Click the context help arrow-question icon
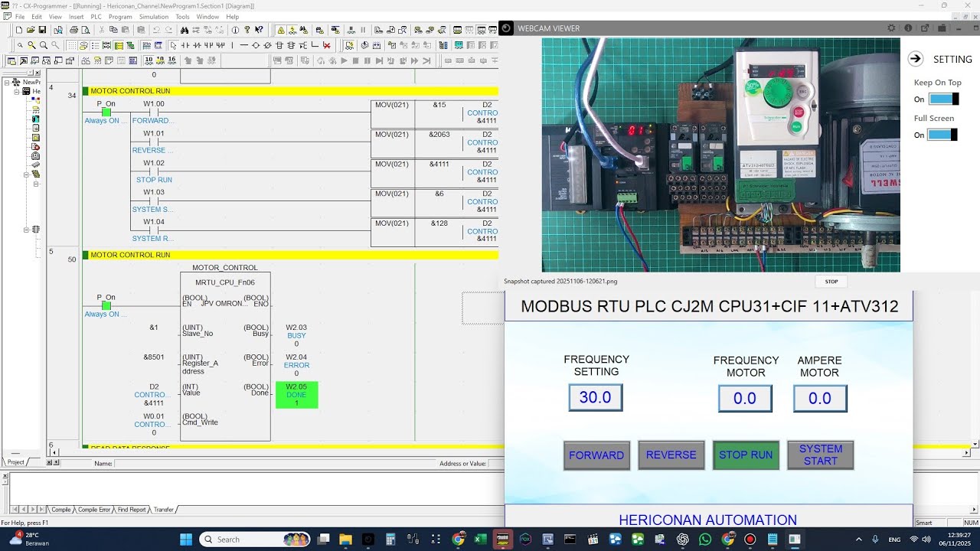Viewport: 980px width, 551px height. 259,30
